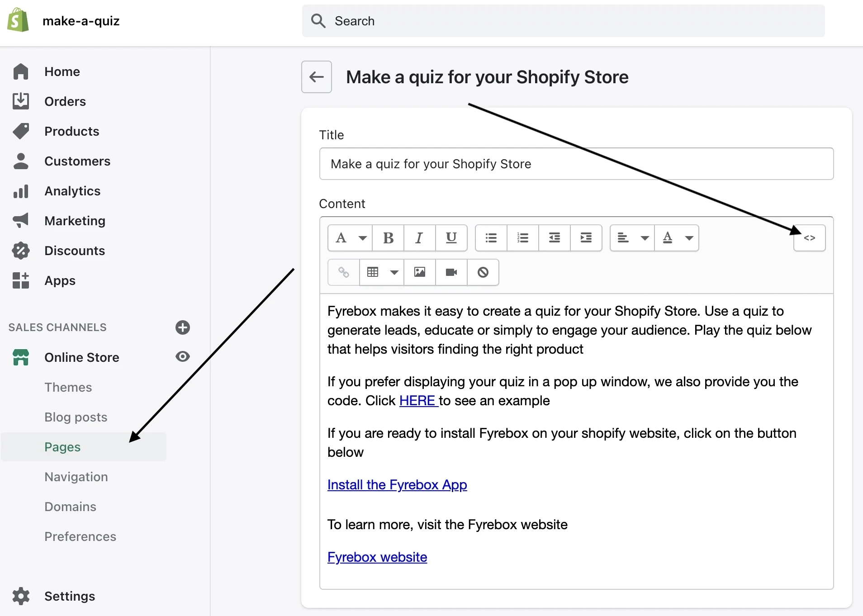Screen dimensions: 863x616
Task: Click the Products tag icon
Action: pyautogui.click(x=21, y=131)
